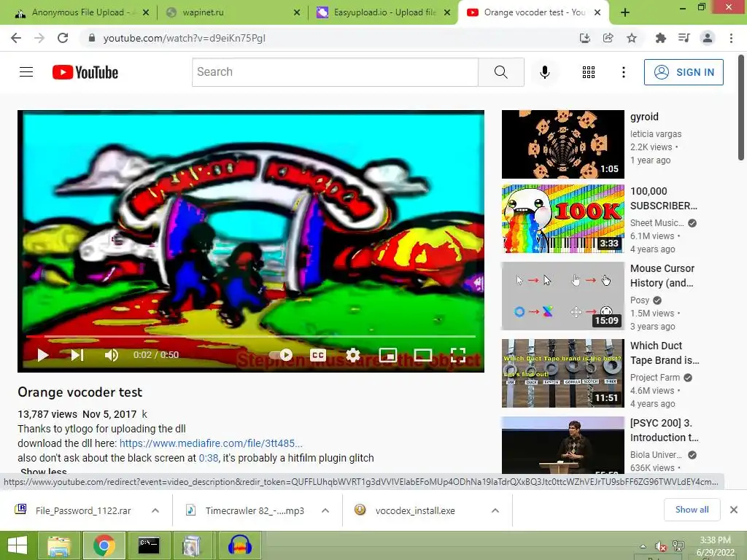747x560 pixels.
Task: Close the downloads bar
Action: click(x=734, y=510)
